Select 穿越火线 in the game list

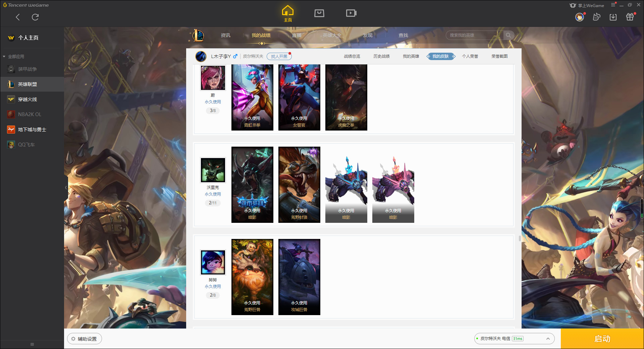[32, 99]
